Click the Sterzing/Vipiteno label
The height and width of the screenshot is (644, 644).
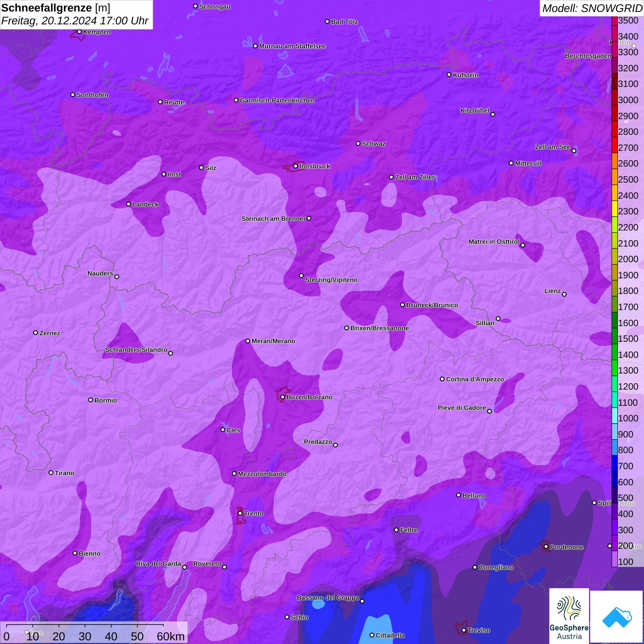click(331, 280)
